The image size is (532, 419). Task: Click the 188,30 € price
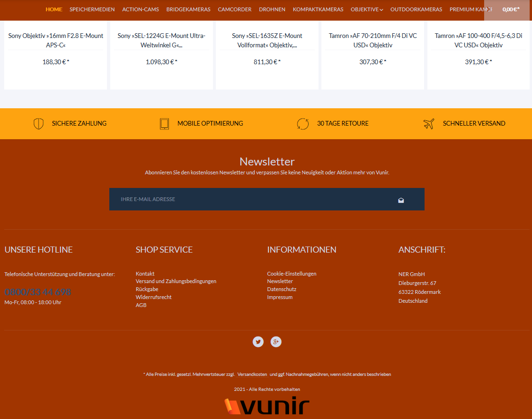56,62
